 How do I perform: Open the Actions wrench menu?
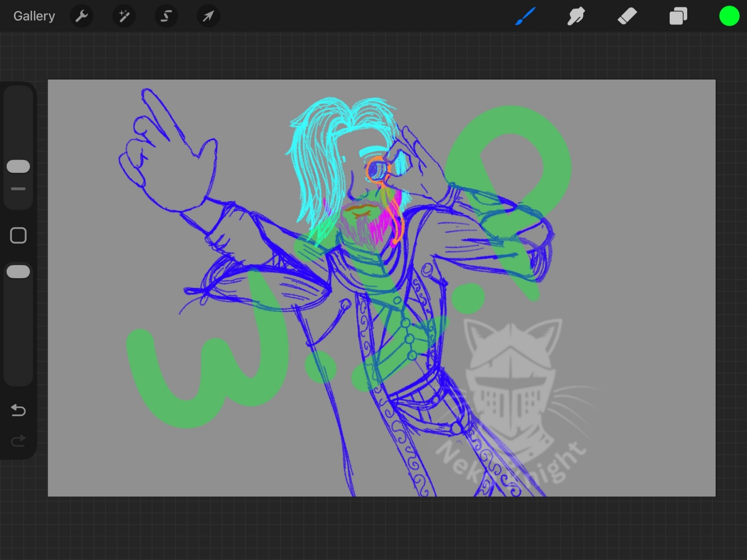(x=81, y=16)
